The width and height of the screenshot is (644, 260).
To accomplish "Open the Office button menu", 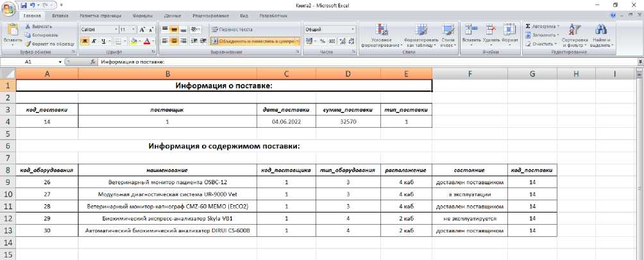I will pos(8,8).
